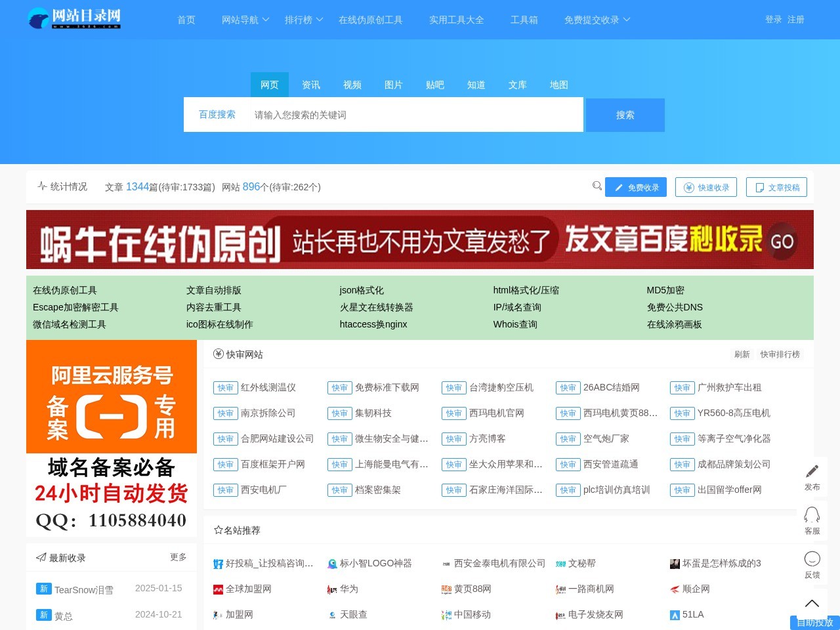Viewport: 840px width, 630px height.
Task: Select 贴吧 search tab
Action: point(435,85)
